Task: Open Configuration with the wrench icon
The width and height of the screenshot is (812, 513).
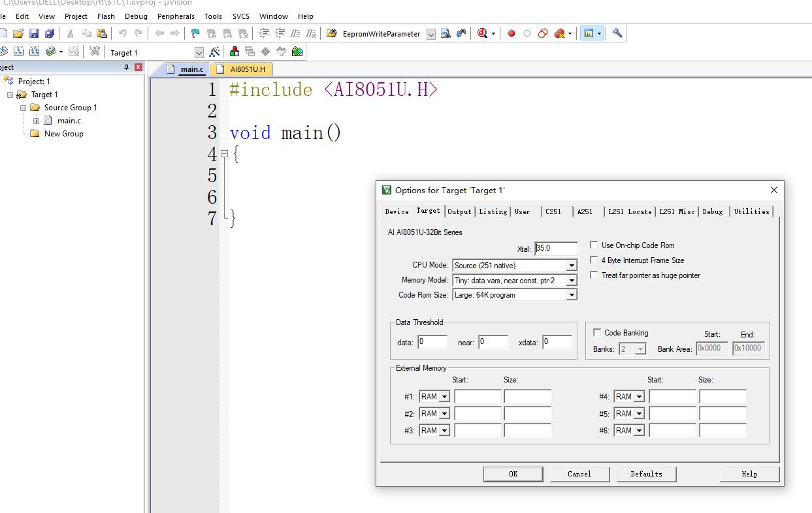Action: click(x=617, y=33)
